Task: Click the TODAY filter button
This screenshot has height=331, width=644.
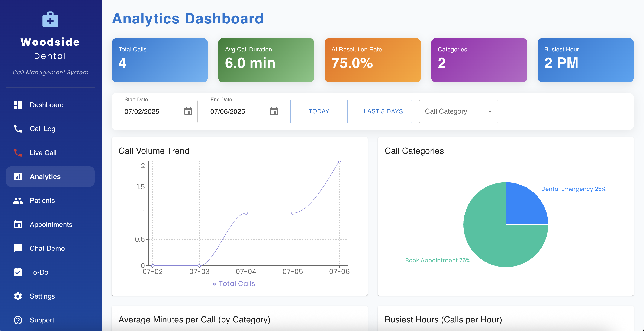Action: click(319, 111)
